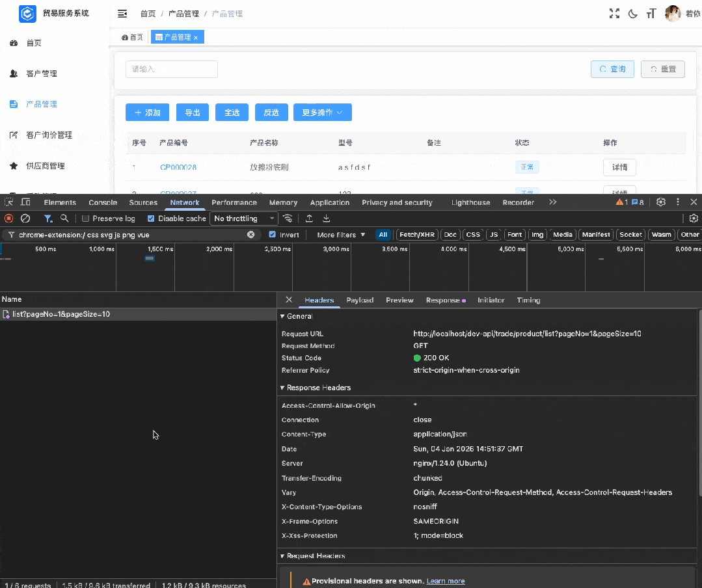This screenshot has width=702, height=588.
Task: Click the clear network log icon
Action: [25, 219]
